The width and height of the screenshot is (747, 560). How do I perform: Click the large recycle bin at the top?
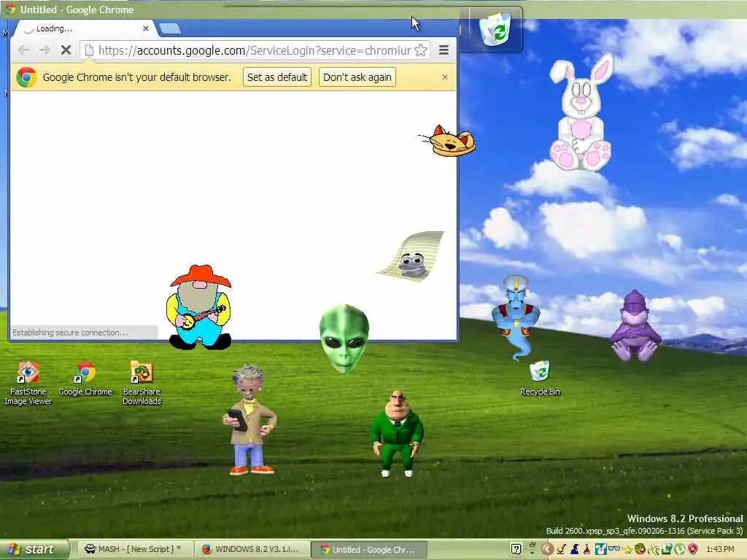tap(495, 29)
